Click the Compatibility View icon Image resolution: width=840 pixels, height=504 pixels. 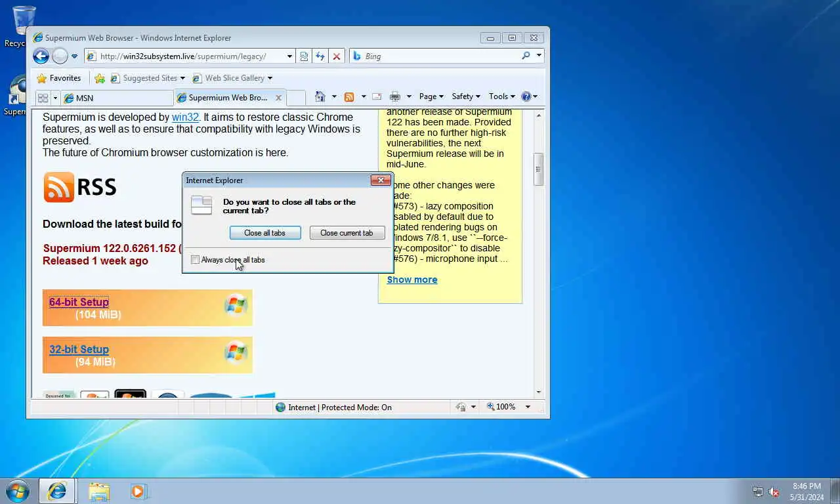(304, 56)
